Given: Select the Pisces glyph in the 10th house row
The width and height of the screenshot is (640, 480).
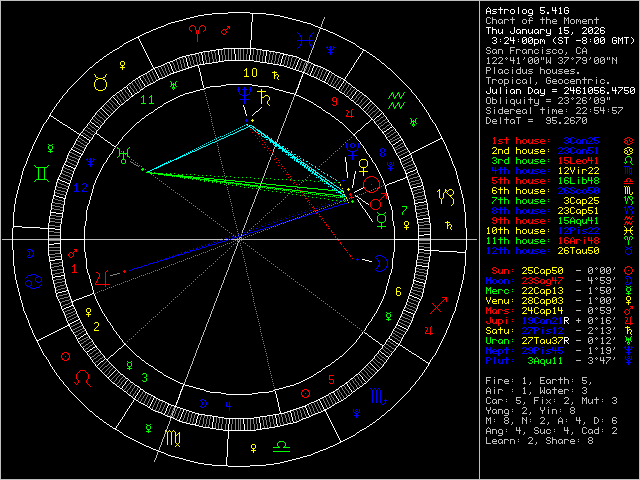Looking at the screenshot, I should 628,231.
